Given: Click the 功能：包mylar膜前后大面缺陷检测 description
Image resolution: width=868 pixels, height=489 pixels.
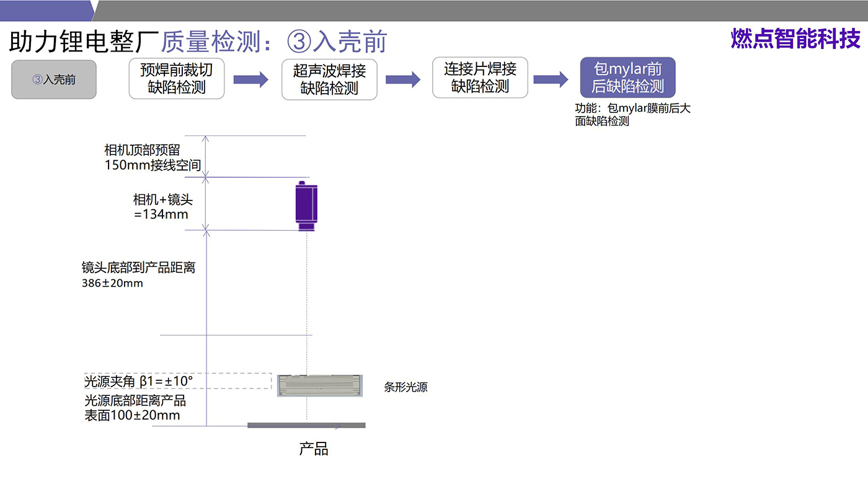Looking at the screenshot, I should (x=632, y=115).
